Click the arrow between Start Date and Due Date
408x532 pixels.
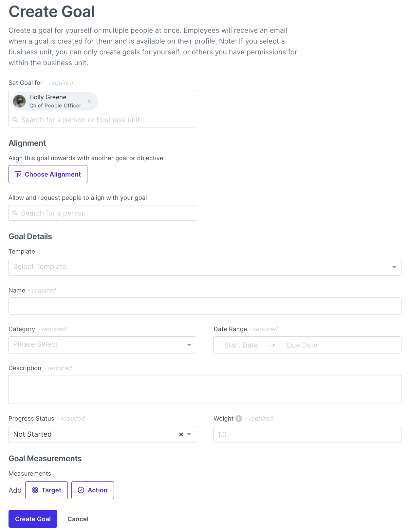pos(272,345)
